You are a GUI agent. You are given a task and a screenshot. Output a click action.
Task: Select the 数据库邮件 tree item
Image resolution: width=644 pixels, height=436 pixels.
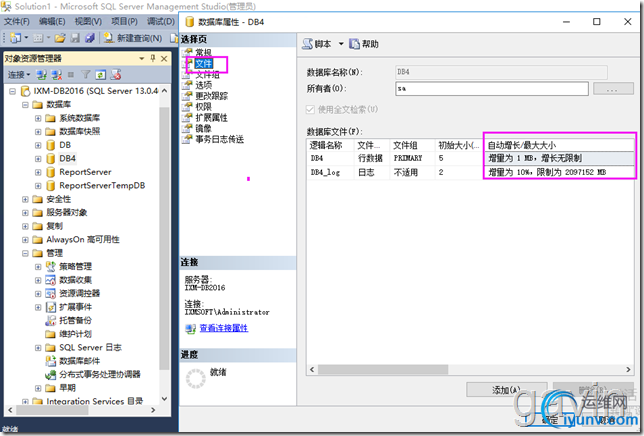pos(80,361)
